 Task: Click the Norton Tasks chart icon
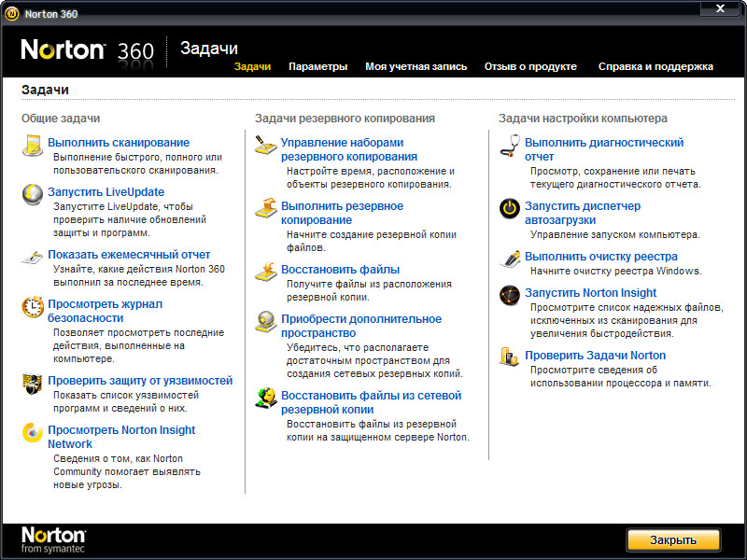509,357
